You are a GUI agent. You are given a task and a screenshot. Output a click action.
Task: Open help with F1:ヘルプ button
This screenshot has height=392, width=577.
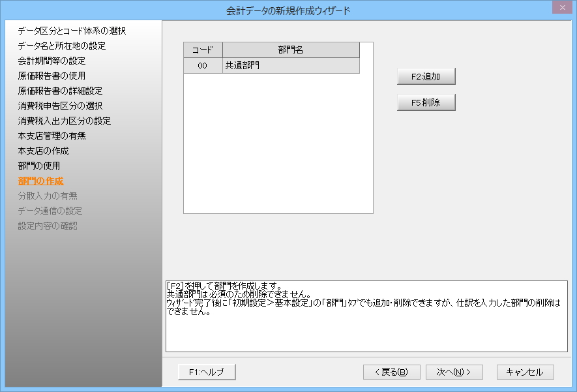click(x=206, y=372)
